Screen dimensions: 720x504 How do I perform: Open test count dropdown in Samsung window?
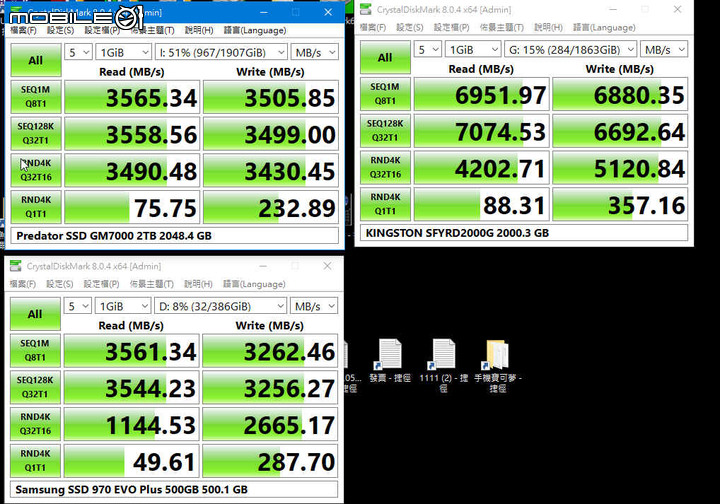coord(78,306)
